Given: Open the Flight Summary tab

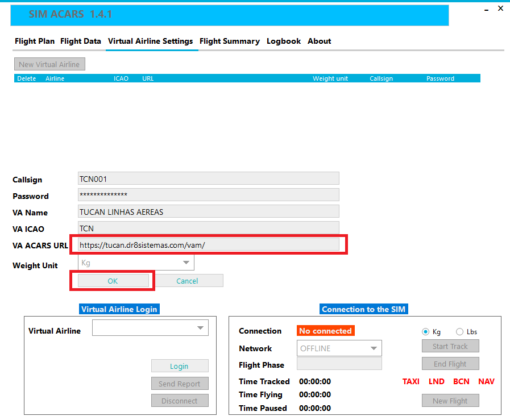Looking at the screenshot, I should point(229,41).
